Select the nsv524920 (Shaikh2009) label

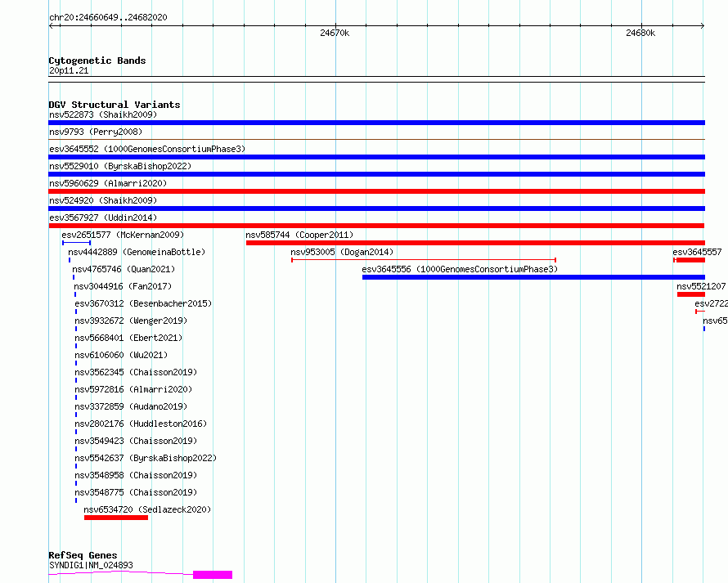103,200
